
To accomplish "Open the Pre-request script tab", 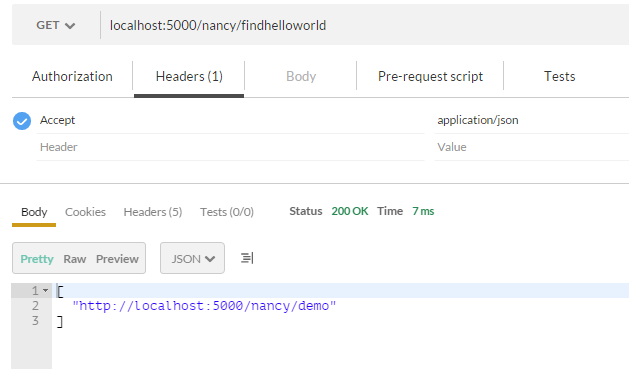I will pos(430,76).
